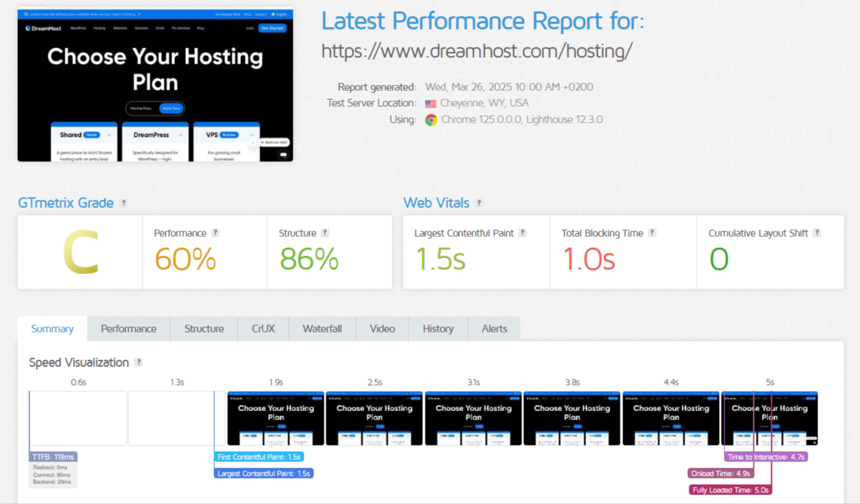Open Performance score help question mark
Image resolution: width=860 pixels, height=504 pixels.
(216, 233)
